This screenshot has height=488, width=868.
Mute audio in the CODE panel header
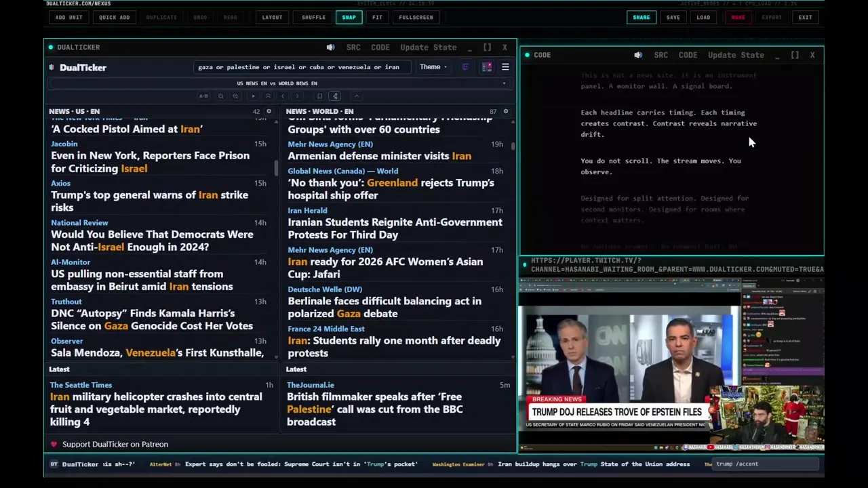[x=638, y=55]
